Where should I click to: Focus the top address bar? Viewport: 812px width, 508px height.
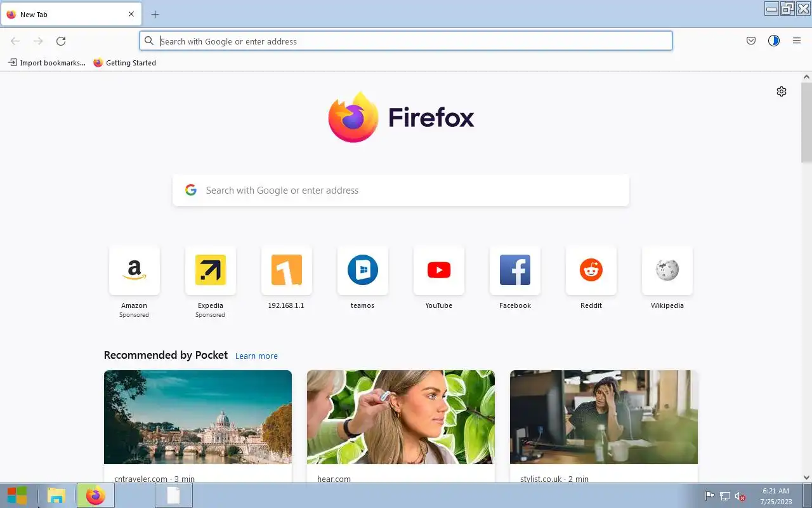coord(406,41)
